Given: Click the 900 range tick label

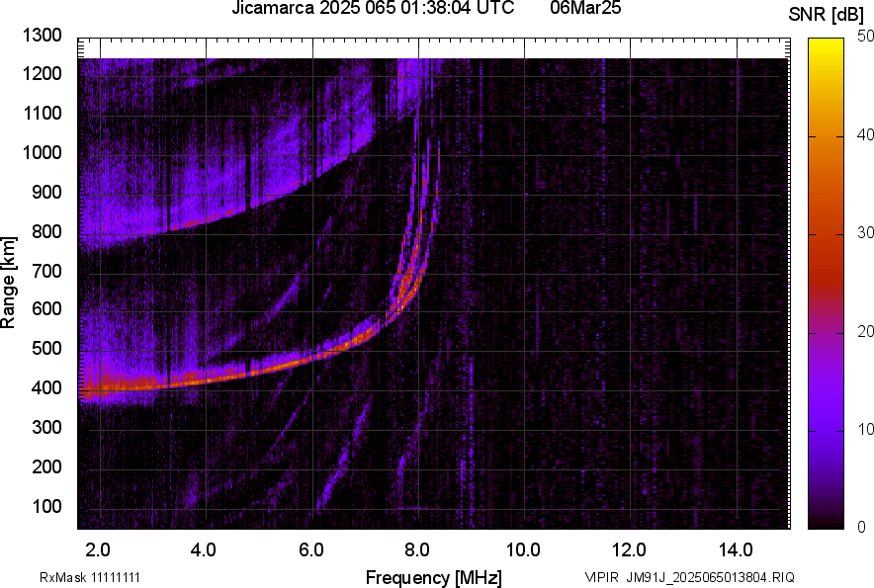Looking at the screenshot, I should pos(46,192).
